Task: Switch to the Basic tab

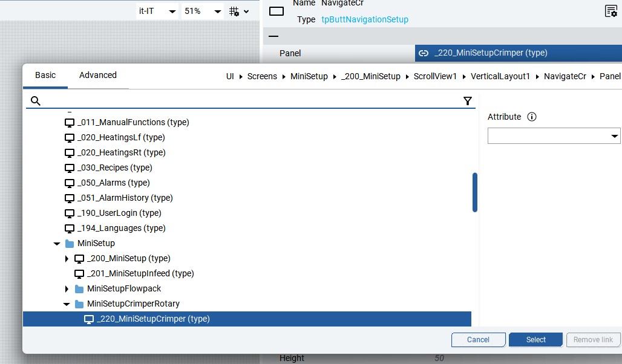Action: 45,75
